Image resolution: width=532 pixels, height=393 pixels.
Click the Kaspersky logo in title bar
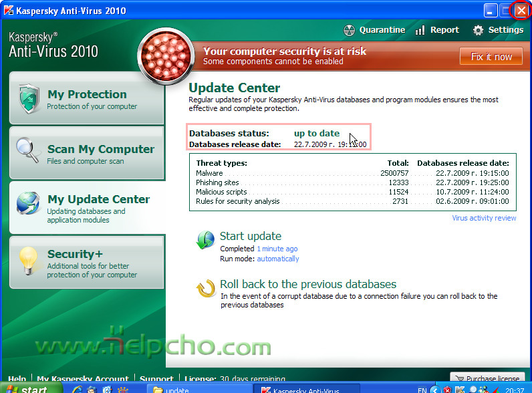click(x=9, y=10)
